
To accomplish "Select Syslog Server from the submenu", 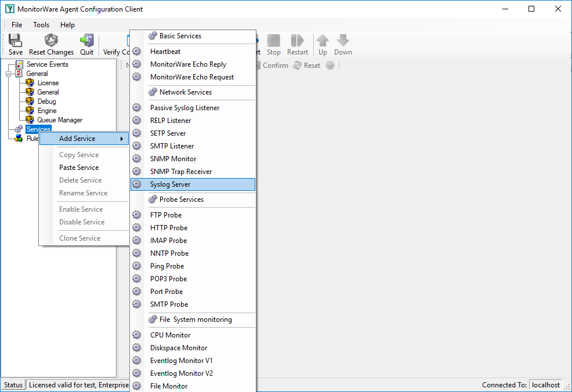I will coord(193,184).
